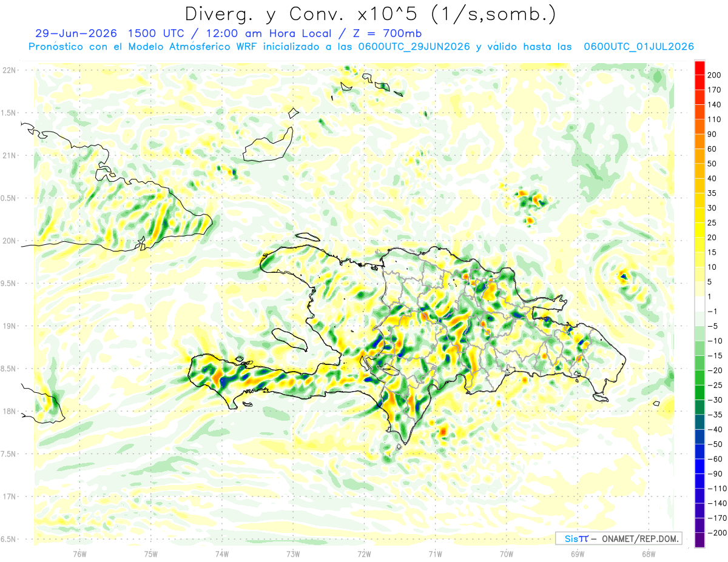Click the "76W" longitude label
Viewport: 728px width, 562px height.
[79, 554]
